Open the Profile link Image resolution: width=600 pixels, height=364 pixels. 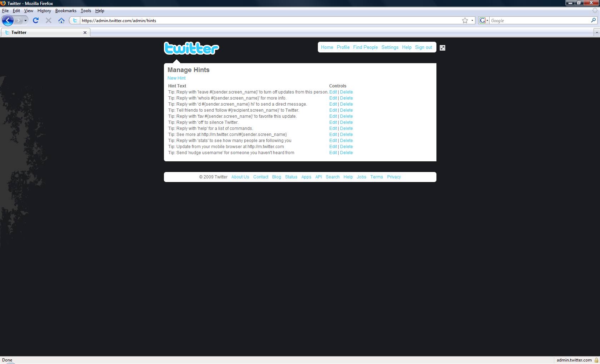click(x=343, y=47)
